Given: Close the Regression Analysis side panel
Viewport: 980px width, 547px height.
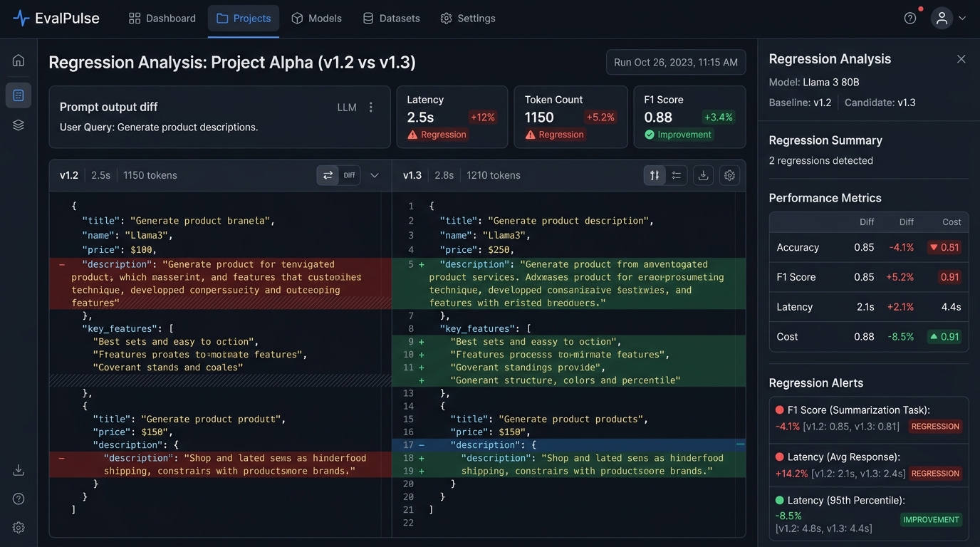Looking at the screenshot, I should click(x=961, y=59).
